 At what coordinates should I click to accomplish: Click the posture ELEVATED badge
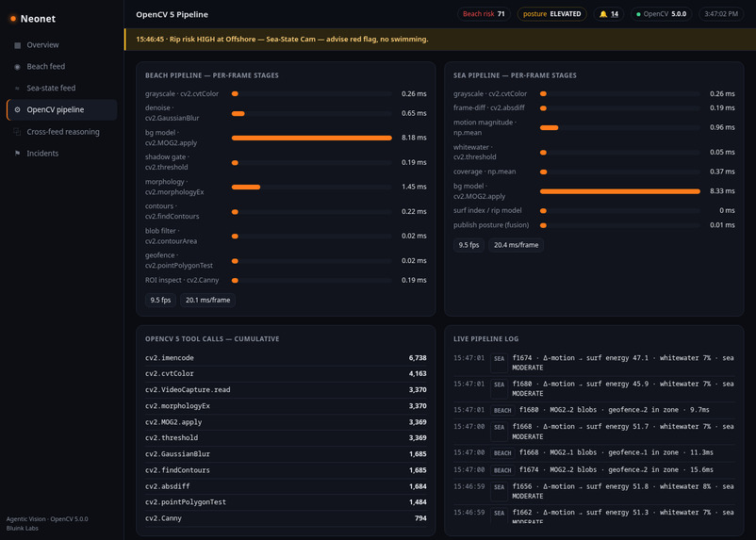[x=551, y=14]
